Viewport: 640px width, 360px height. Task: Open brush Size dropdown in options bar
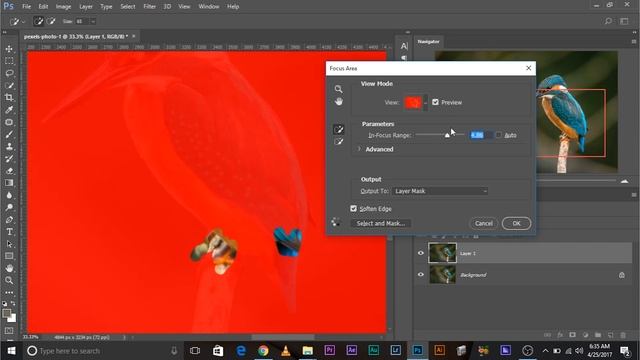[x=93, y=21]
